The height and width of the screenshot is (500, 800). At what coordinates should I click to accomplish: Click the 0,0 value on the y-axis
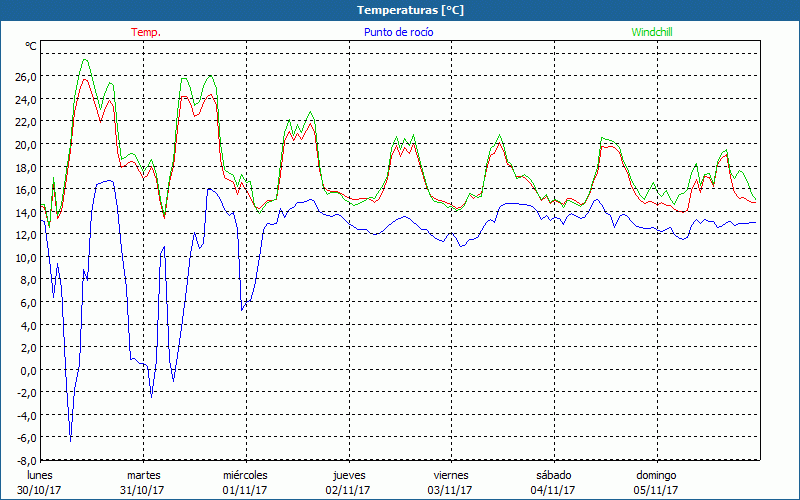(x=28, y=370)
